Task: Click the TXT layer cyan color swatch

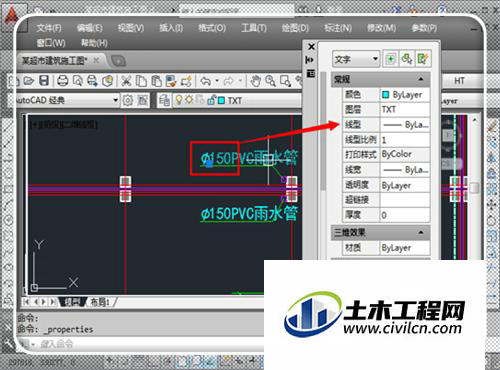Action: [x=221, y=100]
